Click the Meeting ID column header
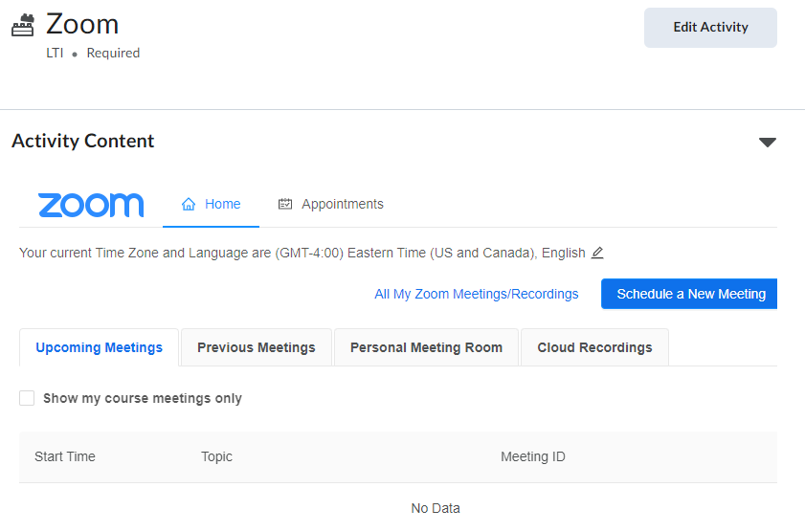The height and width of the screenshot is (532, 805). (x=533, y=456)
